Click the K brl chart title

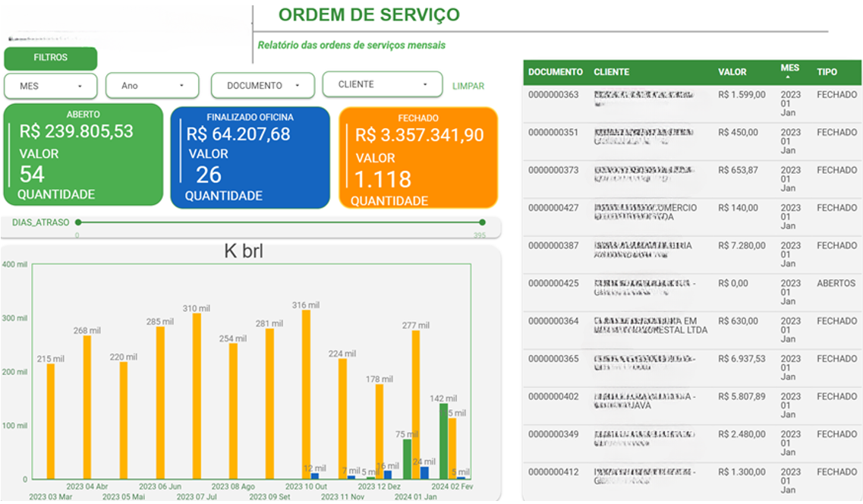(x=244, y=251)
